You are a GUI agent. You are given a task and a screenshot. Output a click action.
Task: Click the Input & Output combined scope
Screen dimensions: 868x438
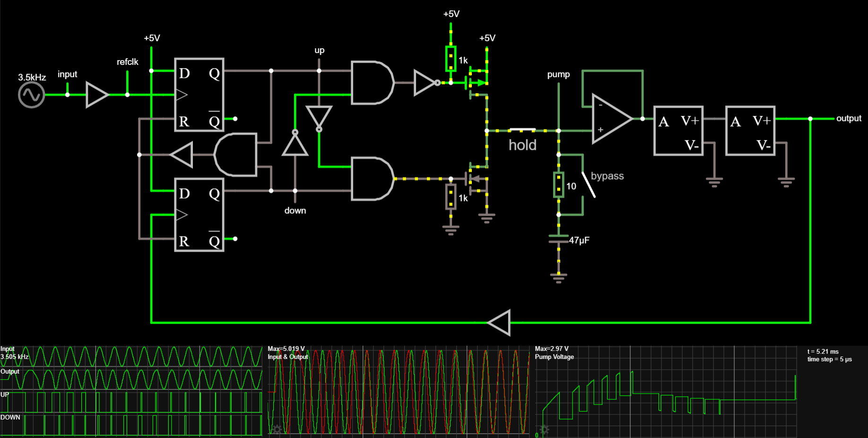pyautogui.click(x=399, y=391)
